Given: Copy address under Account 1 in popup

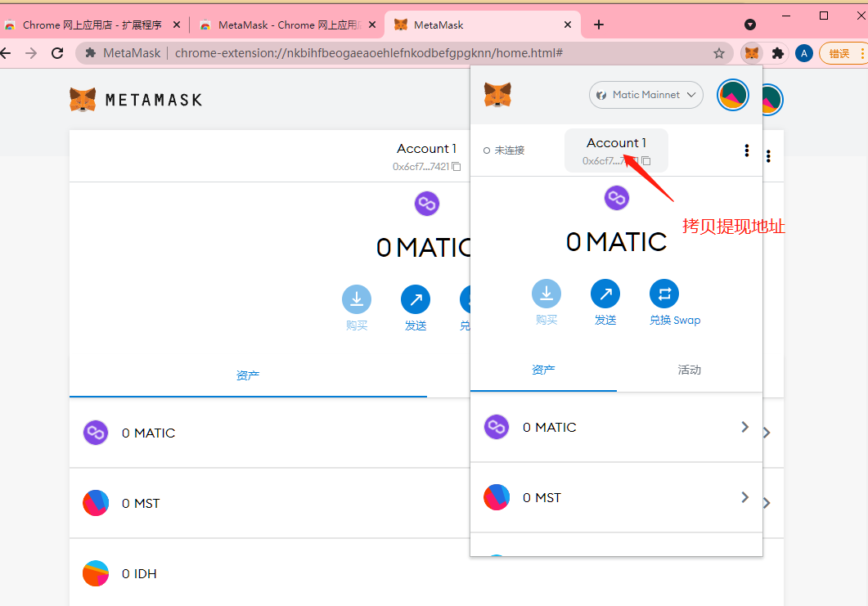Looking at the screenshot, I should [x=616, y=160].
